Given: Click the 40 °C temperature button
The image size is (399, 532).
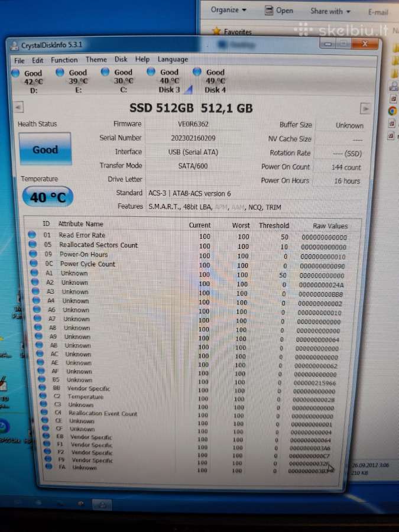Looking at the screenshot, I should 47,197.
